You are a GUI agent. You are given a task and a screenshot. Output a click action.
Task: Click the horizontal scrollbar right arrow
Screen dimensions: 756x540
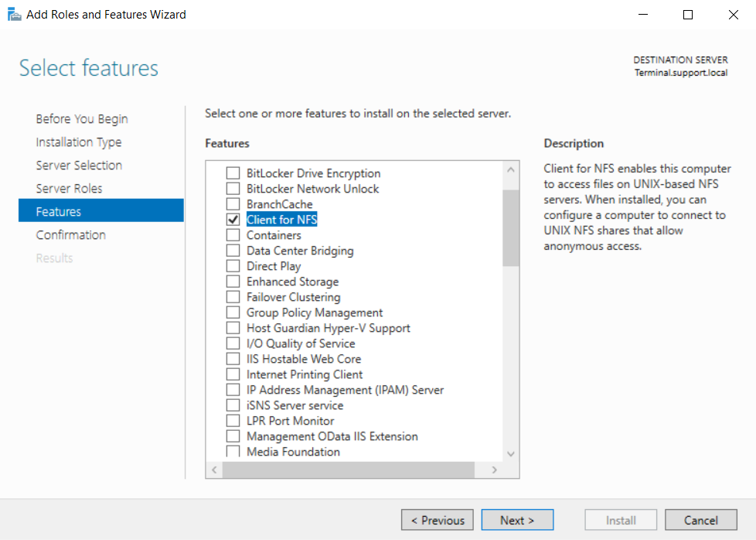495,470
